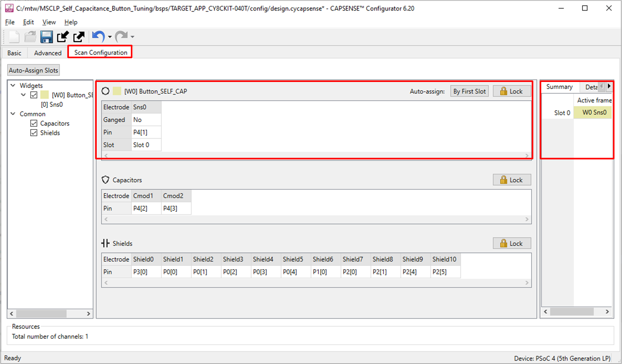Open the Edit menu
This screenshot has width=622, height=364.
(28, 22)
